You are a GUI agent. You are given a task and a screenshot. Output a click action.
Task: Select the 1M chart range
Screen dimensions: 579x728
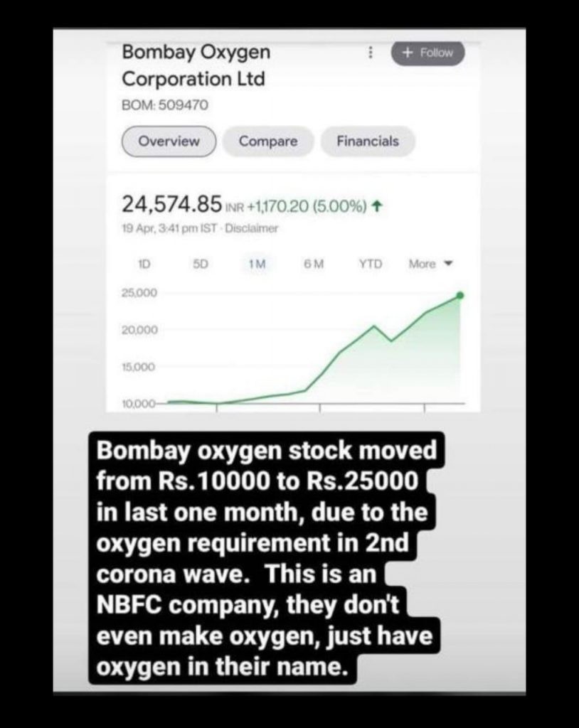point(257,264)
